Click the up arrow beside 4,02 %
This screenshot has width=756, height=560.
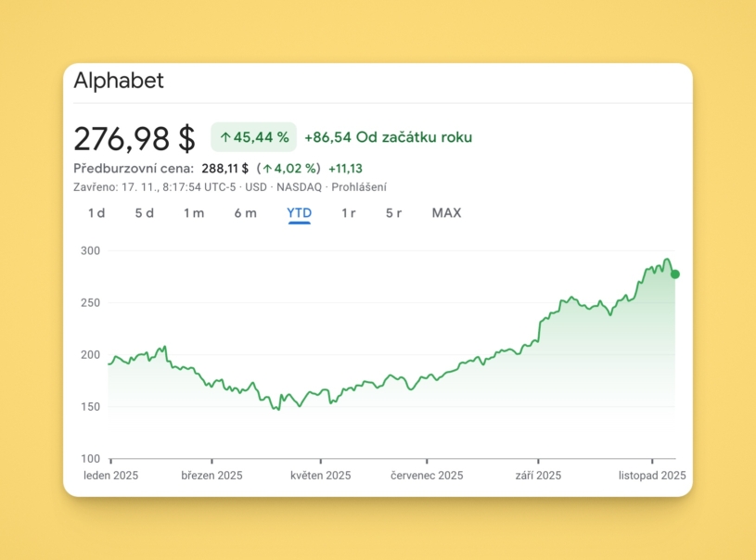267,169
